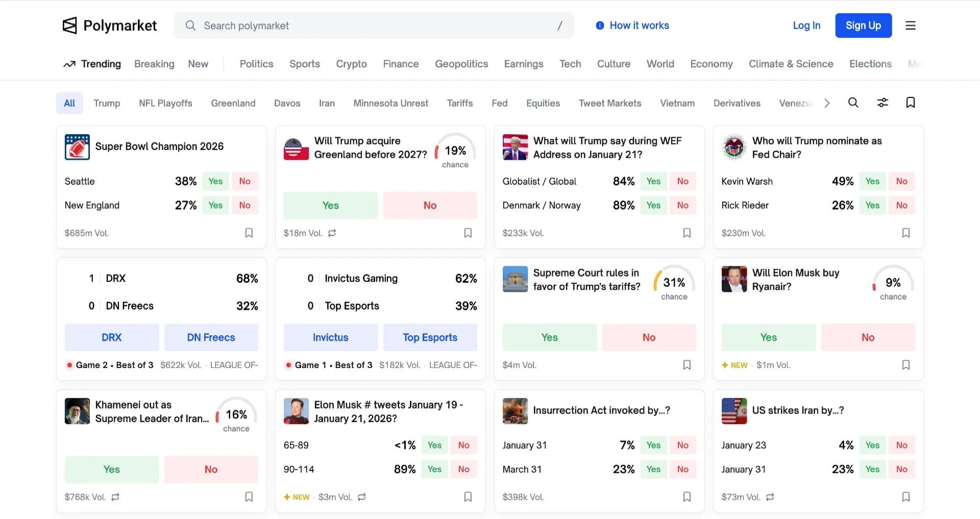The image size is (980, 519).
Task: Buy Yes on Seattle Super Bowl
Action: 215,181
